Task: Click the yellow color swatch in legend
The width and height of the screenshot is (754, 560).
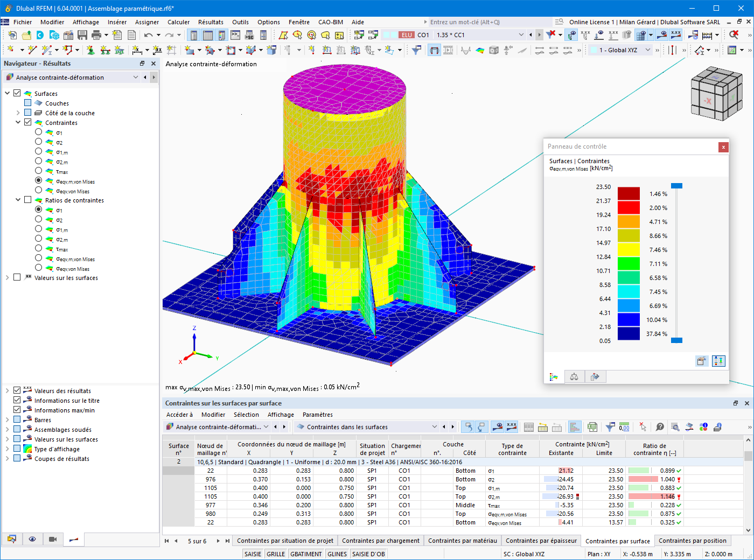Action: click(x=629, y=249)
